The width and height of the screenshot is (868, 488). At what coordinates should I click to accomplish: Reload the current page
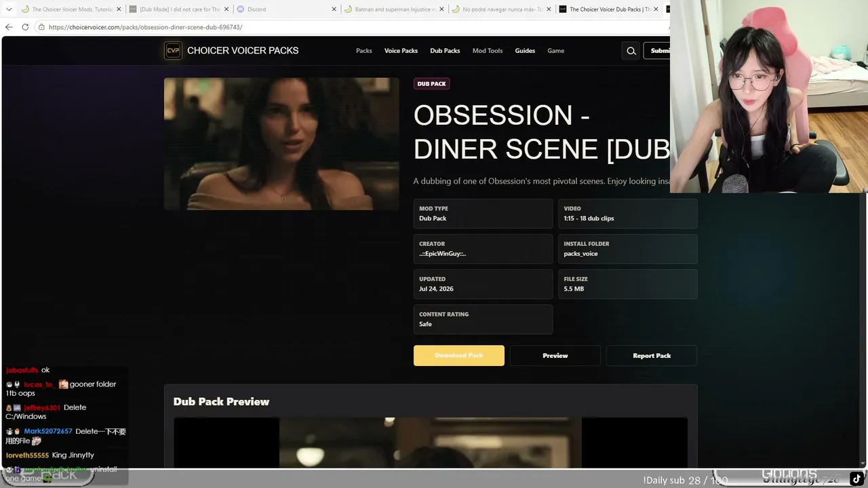pos(25,27)
